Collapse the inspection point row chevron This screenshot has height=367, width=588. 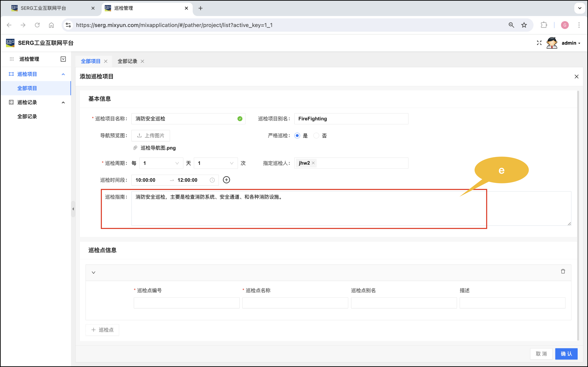[x=94, y=272]
